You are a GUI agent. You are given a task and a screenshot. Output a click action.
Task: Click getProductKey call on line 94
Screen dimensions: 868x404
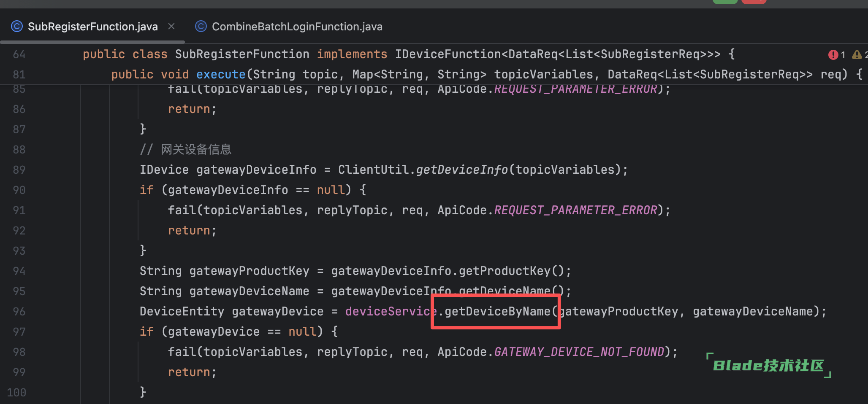(x=504, y=271)
